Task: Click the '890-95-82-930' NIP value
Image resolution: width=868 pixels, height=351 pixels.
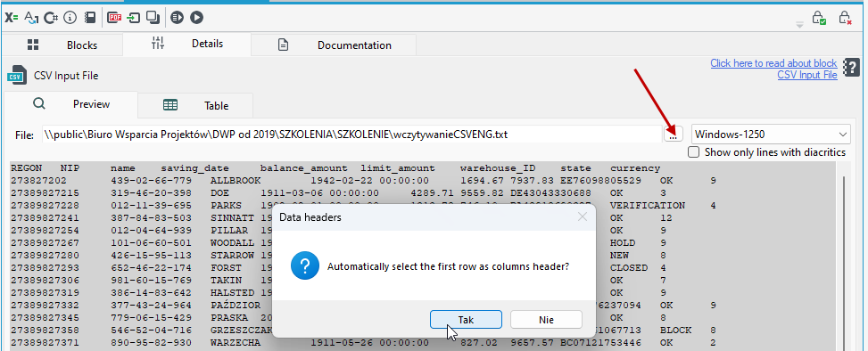Action: pos(151,343)
